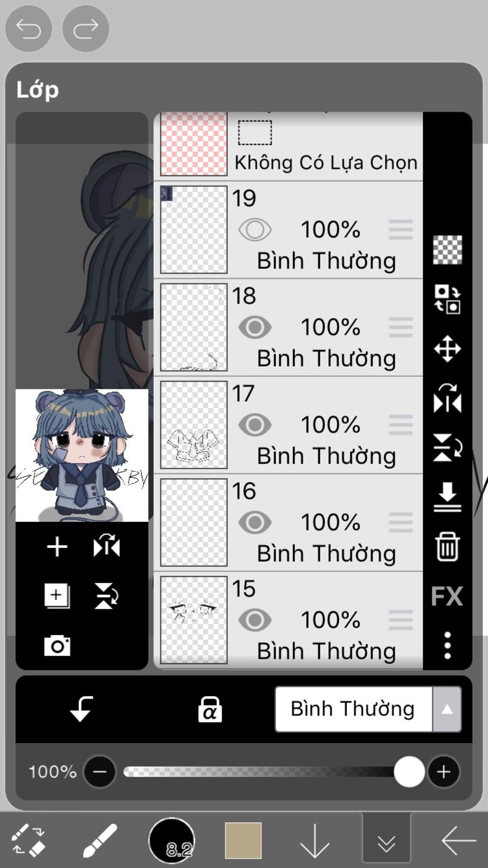Image resolution: width=488 pixels, height=868 pixels.
Task: Toggle alpha lock on the layer
Action: (x=210, y=709)
